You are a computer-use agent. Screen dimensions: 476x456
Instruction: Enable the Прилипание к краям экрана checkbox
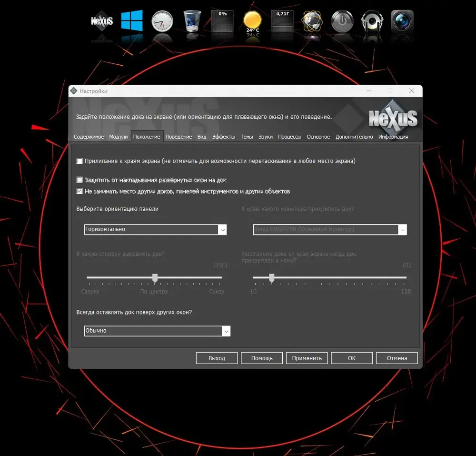tap(79, 161)
